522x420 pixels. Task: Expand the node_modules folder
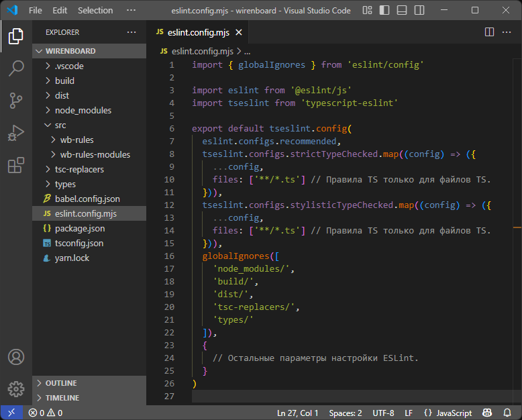click(83, 110)
